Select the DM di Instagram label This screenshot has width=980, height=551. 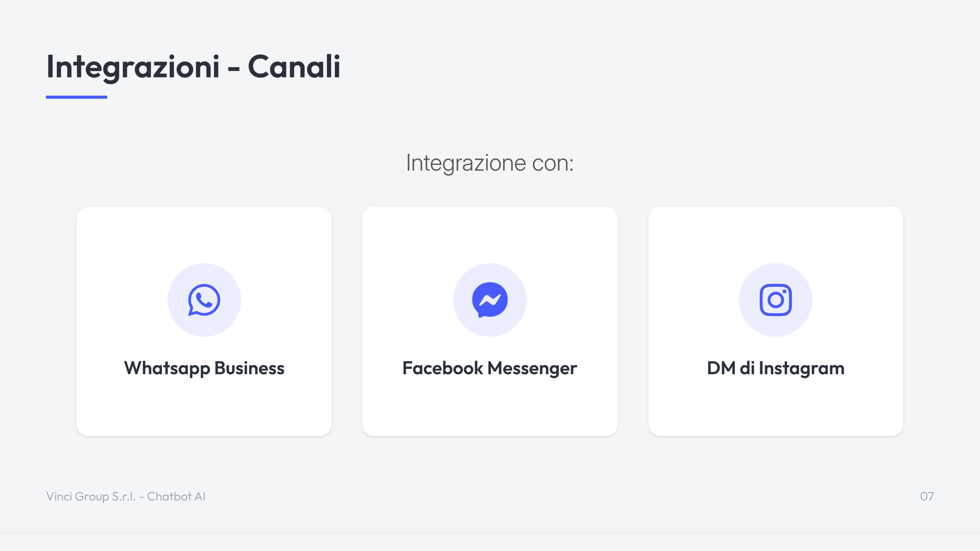(x=776, y=368)
